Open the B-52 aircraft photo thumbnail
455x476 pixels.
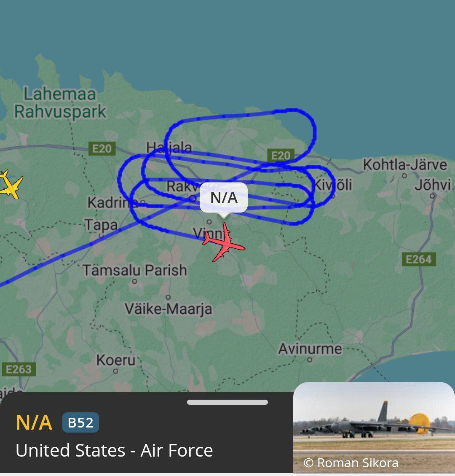point(374,428)
